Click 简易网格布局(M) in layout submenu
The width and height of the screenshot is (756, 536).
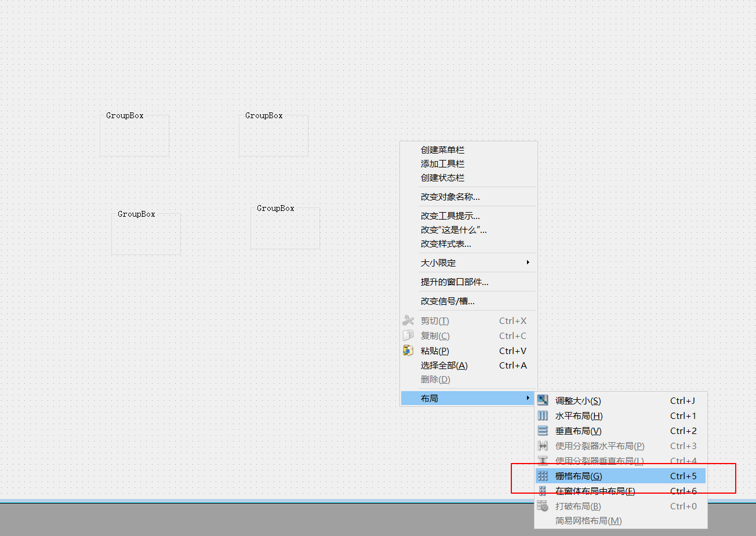click(x=588, y=521)
